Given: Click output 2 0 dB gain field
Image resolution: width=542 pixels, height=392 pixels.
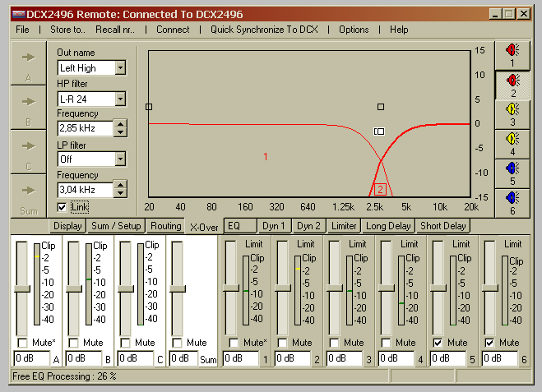Looking at the screenshot, I should point(292,358).
